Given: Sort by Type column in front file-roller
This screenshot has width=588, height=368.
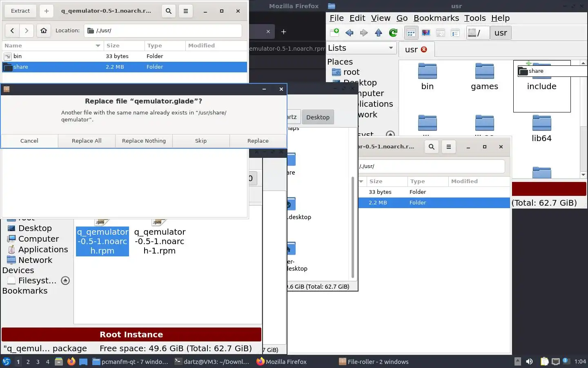Looking at the screenshot, I should click(x=165, y=45).
